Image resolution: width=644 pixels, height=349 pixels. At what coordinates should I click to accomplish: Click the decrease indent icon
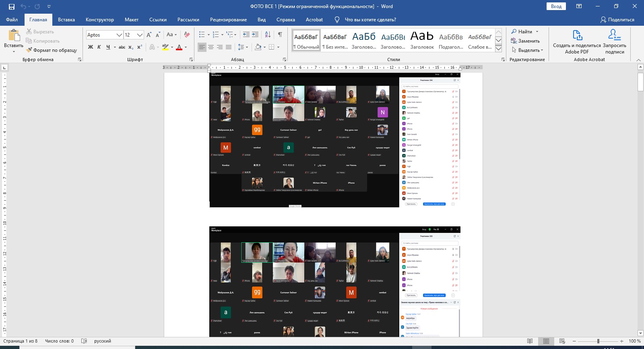click(x=246, y=35)
